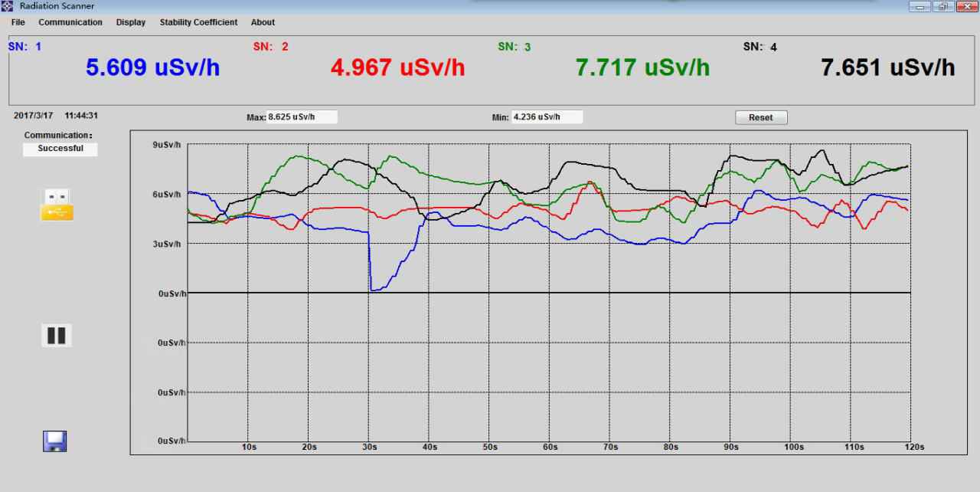Select the black reading 7.651 uSv/h

click(x=888, y=67)
